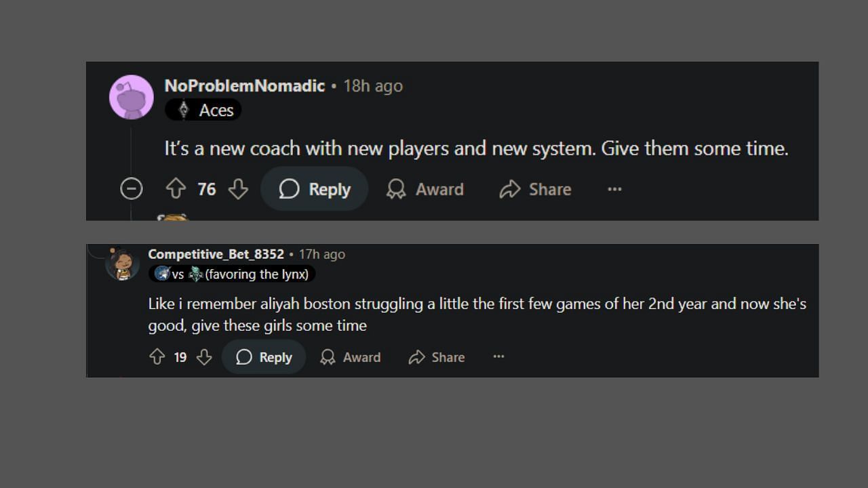Open Competitive_Bet_8352's profile avatar

click(x=122, y=264)
